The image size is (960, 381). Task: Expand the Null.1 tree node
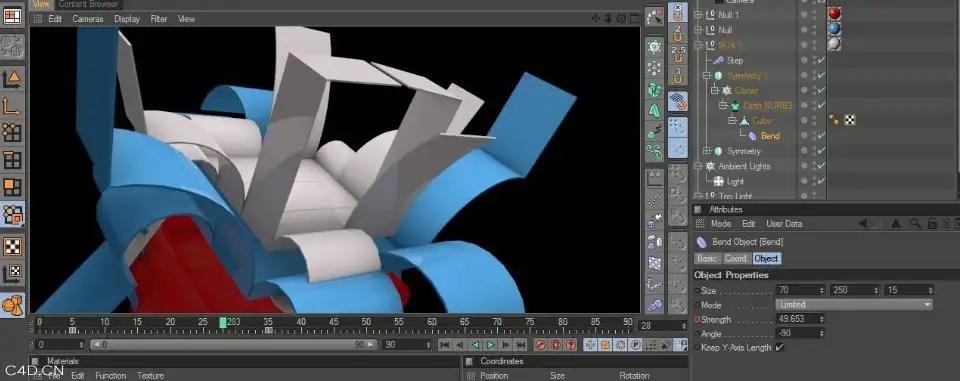pyautogui.click(x=698, y=15)
